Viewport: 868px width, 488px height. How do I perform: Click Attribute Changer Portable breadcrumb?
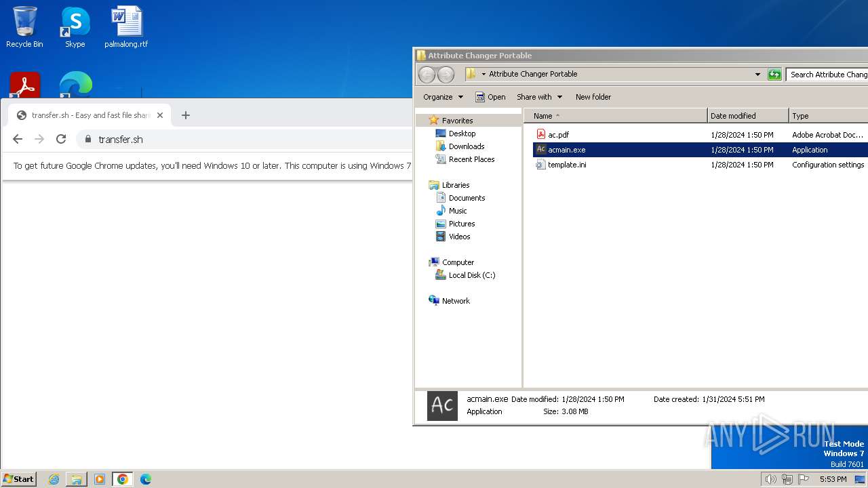pyautogui.click(x=533, y=74)
